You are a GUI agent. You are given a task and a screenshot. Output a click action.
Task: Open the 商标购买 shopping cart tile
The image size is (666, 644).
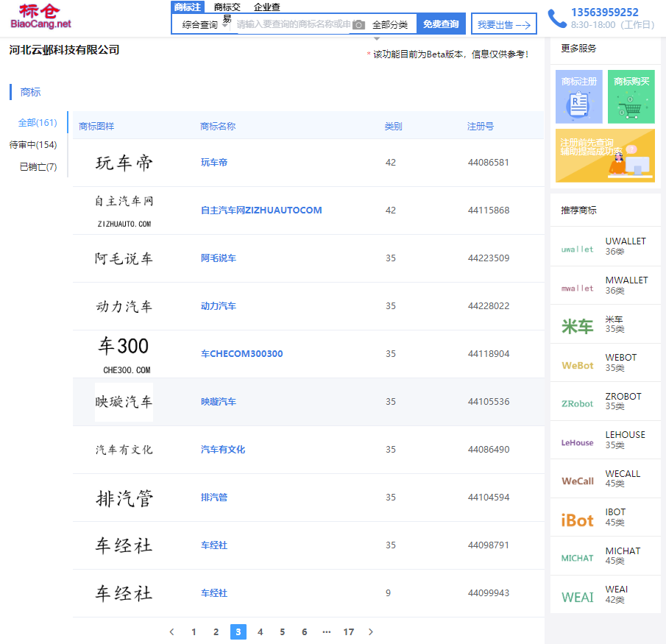[631, 96]
